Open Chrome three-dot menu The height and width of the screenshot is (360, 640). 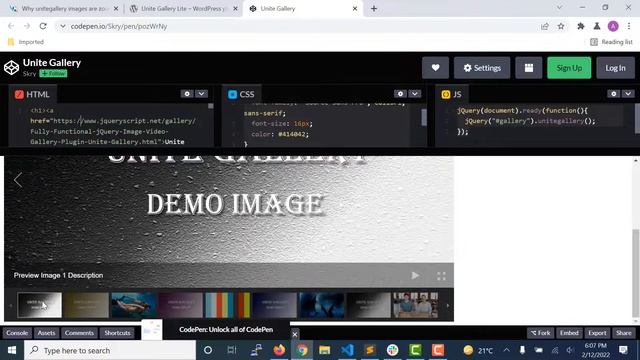[629, 26]
